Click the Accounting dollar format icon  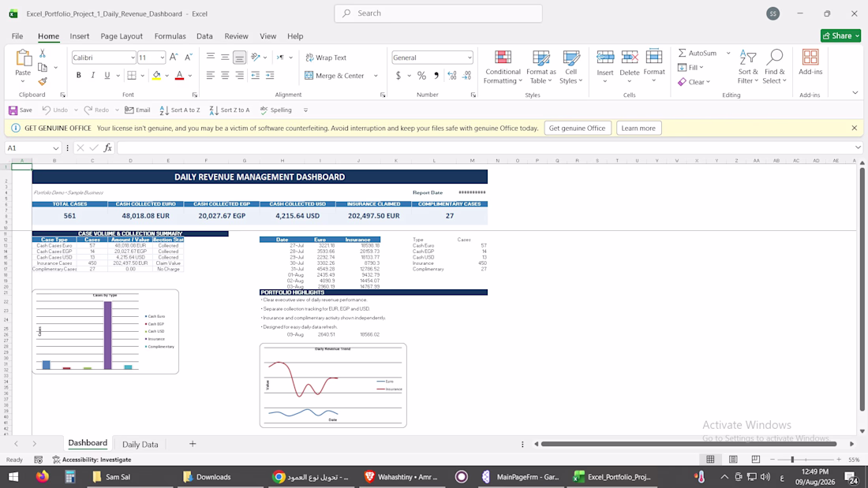398,75
